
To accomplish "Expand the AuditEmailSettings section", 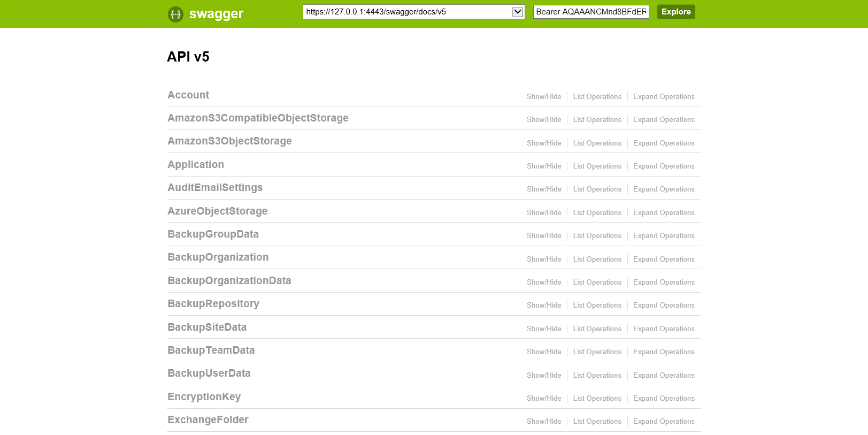I will pyautogui.click(x=215, y=187).
